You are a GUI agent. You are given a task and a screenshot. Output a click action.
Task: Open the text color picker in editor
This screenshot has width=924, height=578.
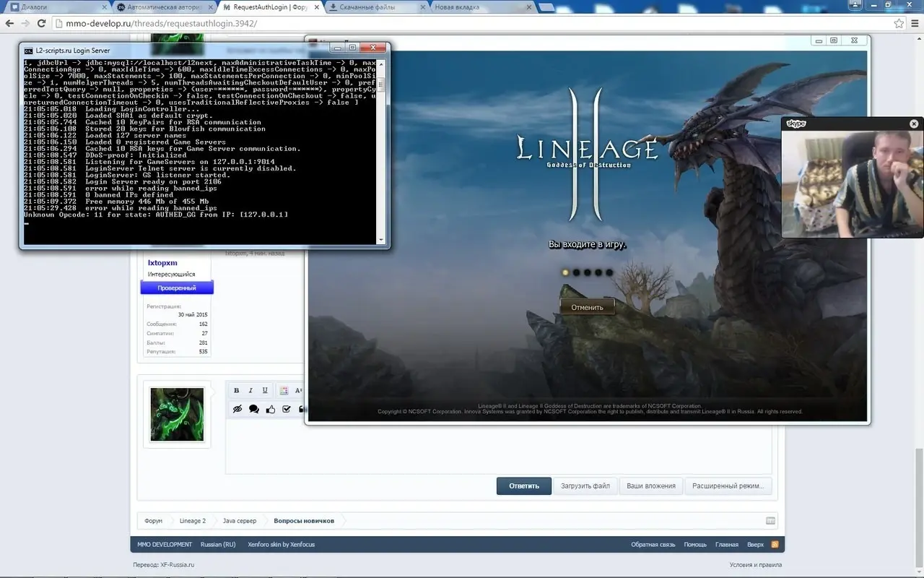(284, 390)
